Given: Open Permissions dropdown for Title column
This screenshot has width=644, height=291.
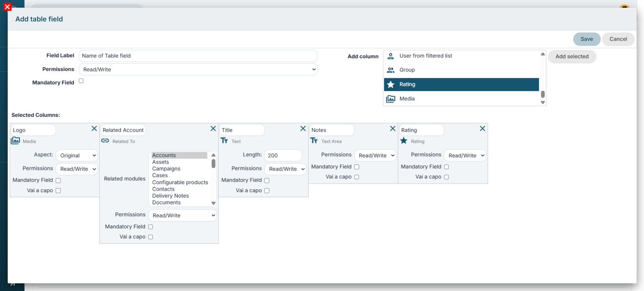Looking at the screenshot, I should pos(285,169).
